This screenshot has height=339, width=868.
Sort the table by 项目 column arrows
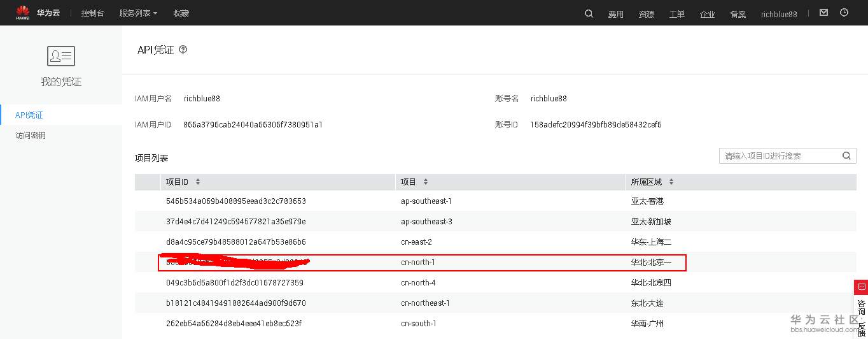click(x=426, y=182)
